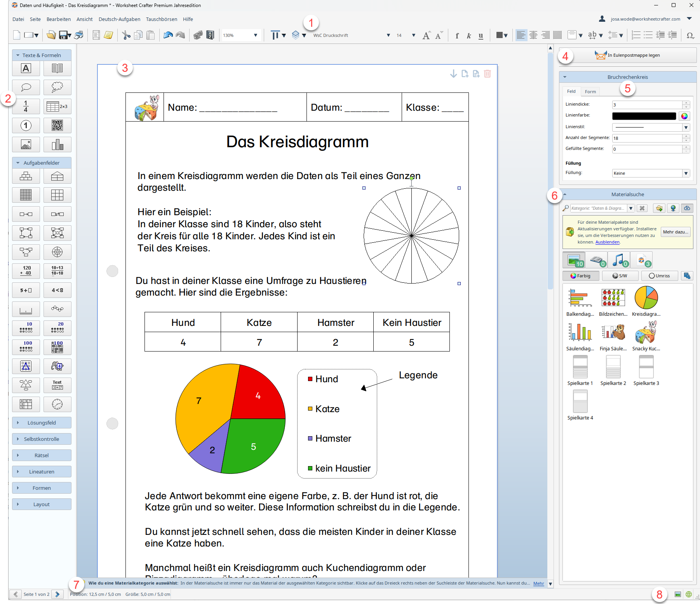Open the Deutsch-Aufgaben menu

[119, 19]
